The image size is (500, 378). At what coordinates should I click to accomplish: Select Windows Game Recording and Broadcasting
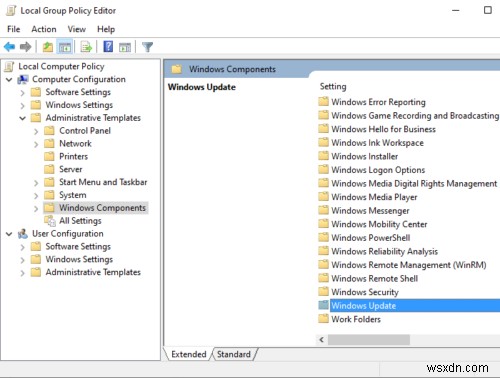415,115
